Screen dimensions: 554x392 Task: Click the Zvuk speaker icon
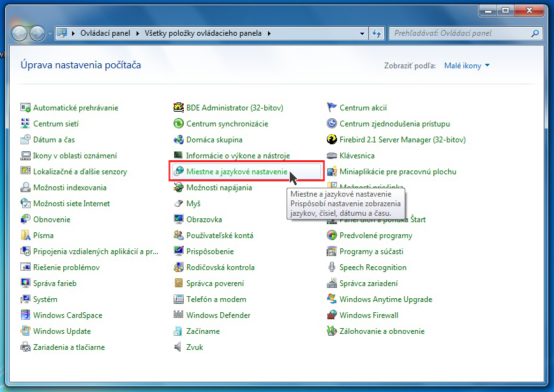(x=178, y=347)
